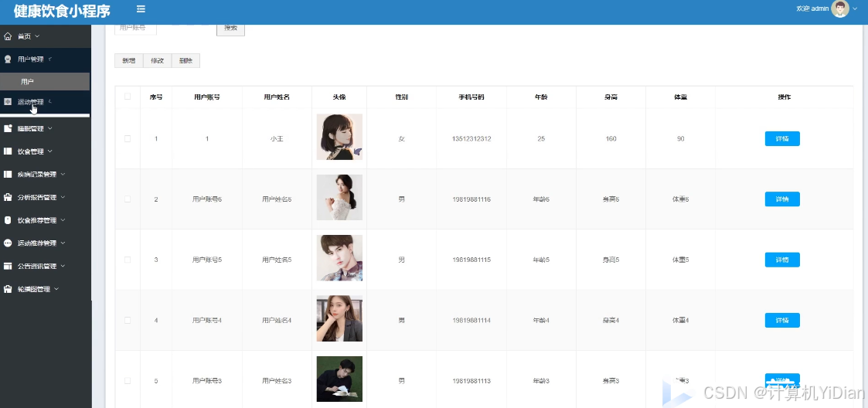The image size is (868, 408).
Task: Click the 用户姓名 column header
Action: coord(277,97)
